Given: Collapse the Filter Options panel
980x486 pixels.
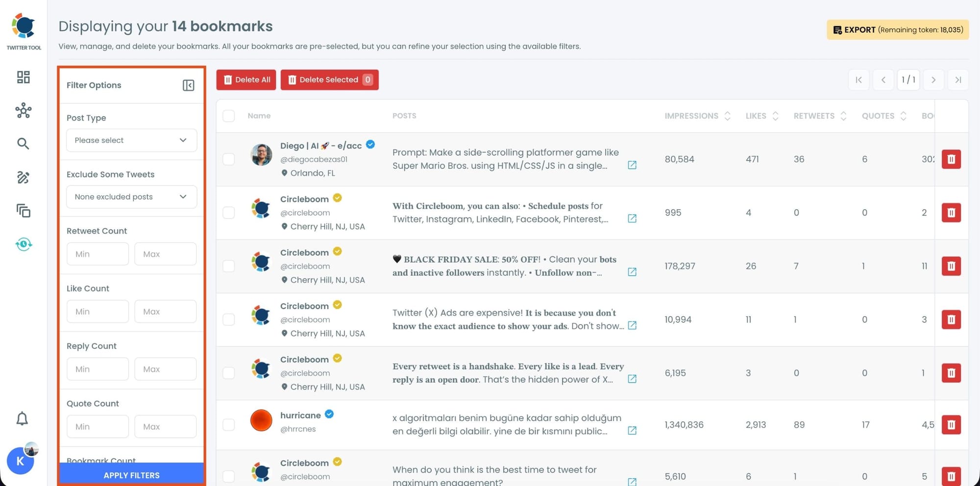Looking at the screenshot, I should point(188,85).
